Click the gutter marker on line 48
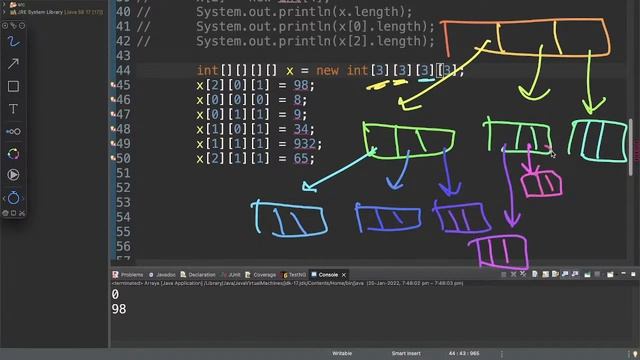Screen dimensions: 640x360 click(x=113, y=129)
